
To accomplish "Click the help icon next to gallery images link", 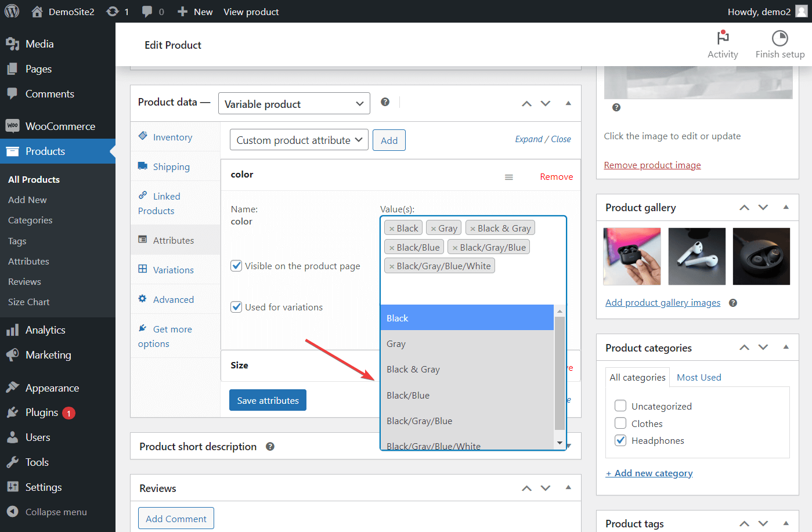I will click(733, 303).
